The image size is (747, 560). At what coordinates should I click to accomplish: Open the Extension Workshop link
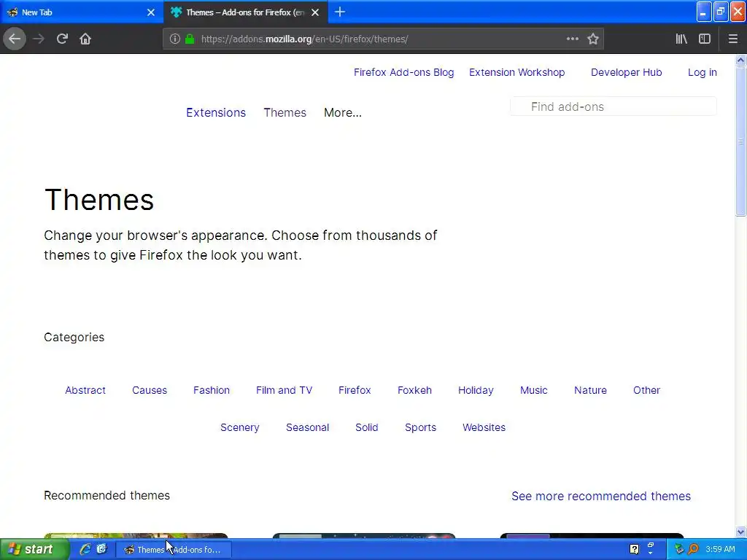pyautogui.click(x=517, y=72)
